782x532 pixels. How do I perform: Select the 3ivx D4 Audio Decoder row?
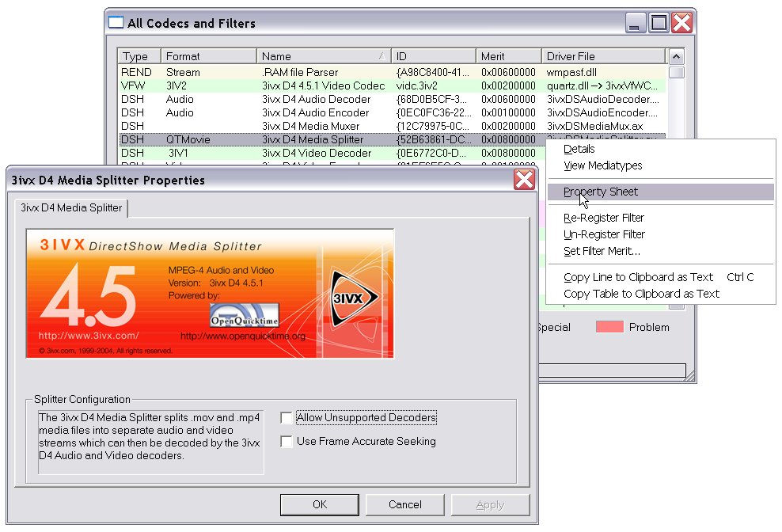click(392, 99)
